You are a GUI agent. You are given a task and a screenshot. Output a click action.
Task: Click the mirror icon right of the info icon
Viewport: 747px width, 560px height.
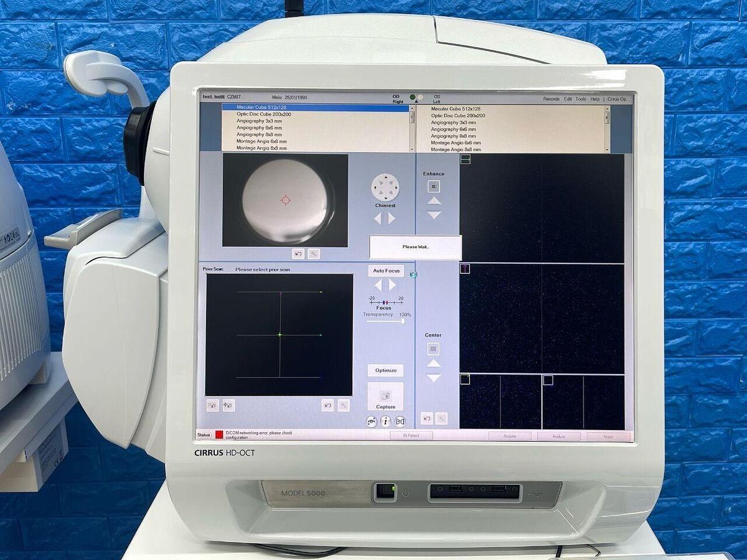400,421
